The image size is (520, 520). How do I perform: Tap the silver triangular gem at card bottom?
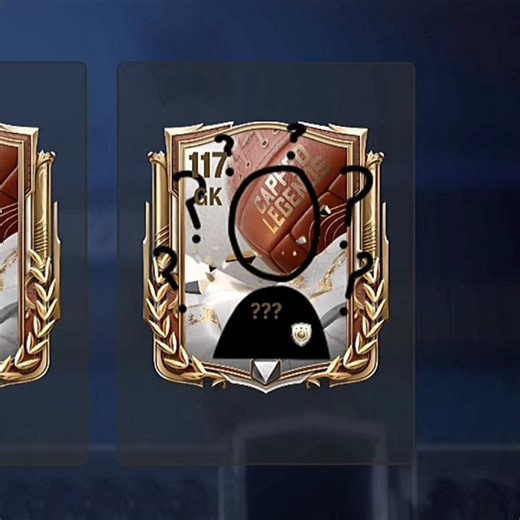point(264,372)
